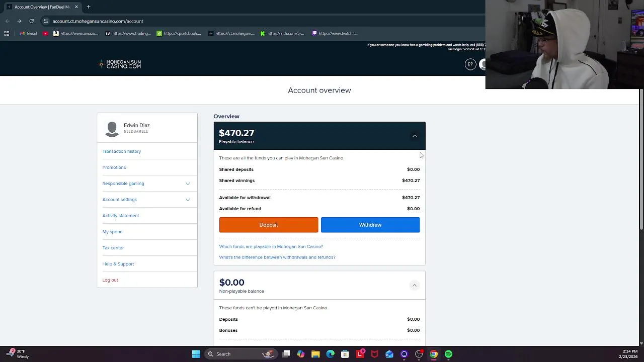Open 'Which funds are playable' link
The width and height of the screenshot is (644, 362).
(x=271, y=246)
